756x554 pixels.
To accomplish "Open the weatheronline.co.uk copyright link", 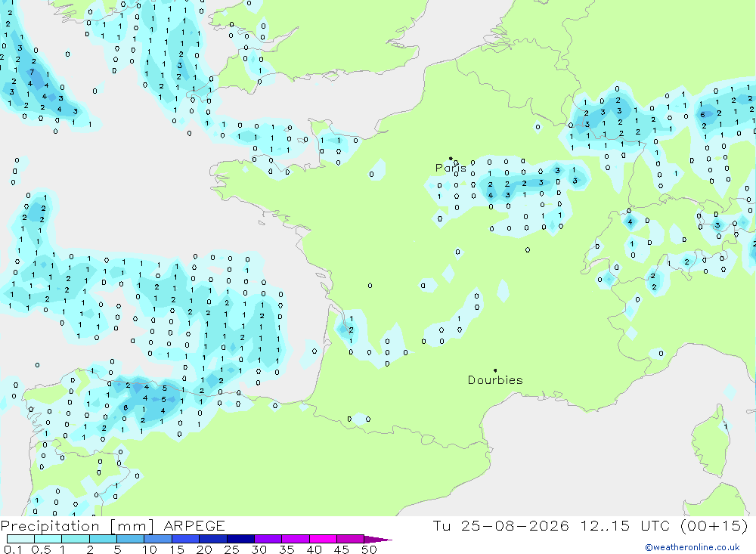I will pos(692,547).
